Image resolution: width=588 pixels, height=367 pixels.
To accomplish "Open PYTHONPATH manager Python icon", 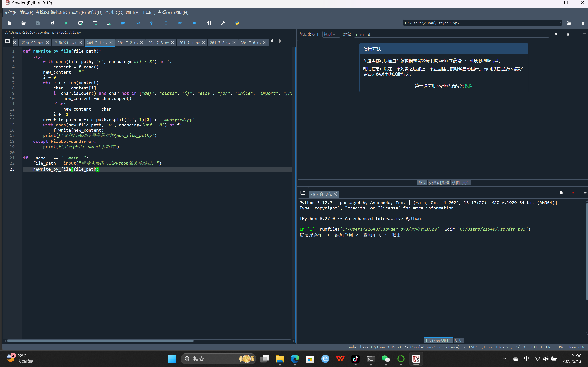I will pyautogui.click(x=237, y=23).
